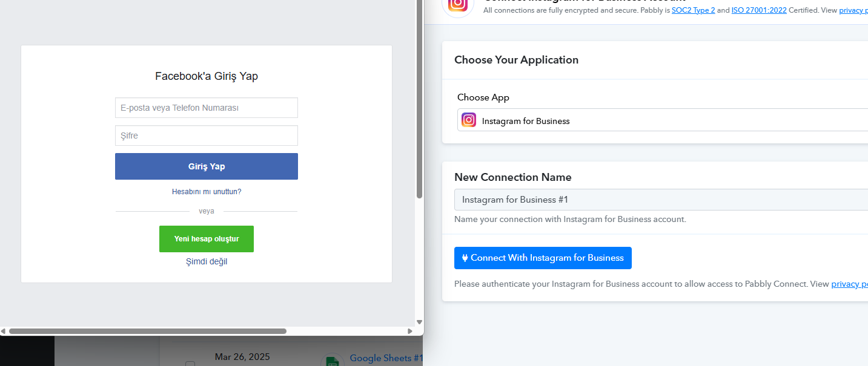Viewport: 868px width, 366px height.
Task: Click Connect With Instagram for Business
Action: pos(543,258)
